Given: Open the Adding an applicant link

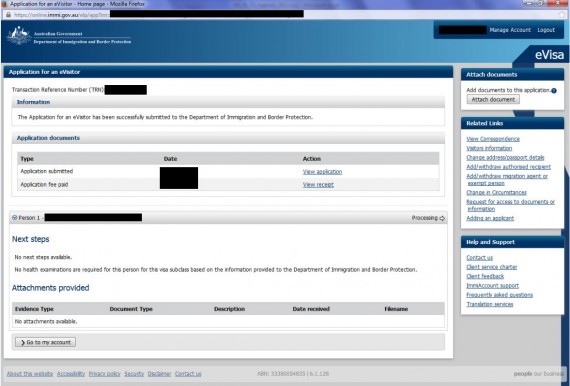Looking at the screenshot, I should tap(490, 218).
